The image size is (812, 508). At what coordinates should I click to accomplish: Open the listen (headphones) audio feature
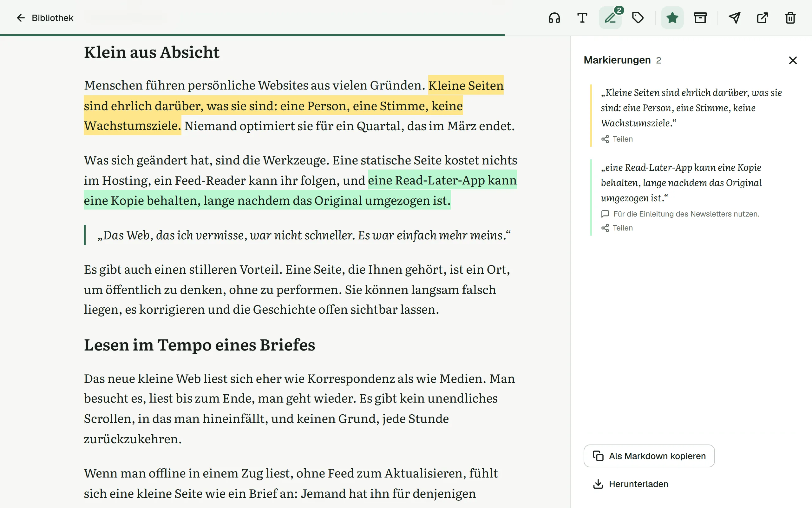coord(554,18)
